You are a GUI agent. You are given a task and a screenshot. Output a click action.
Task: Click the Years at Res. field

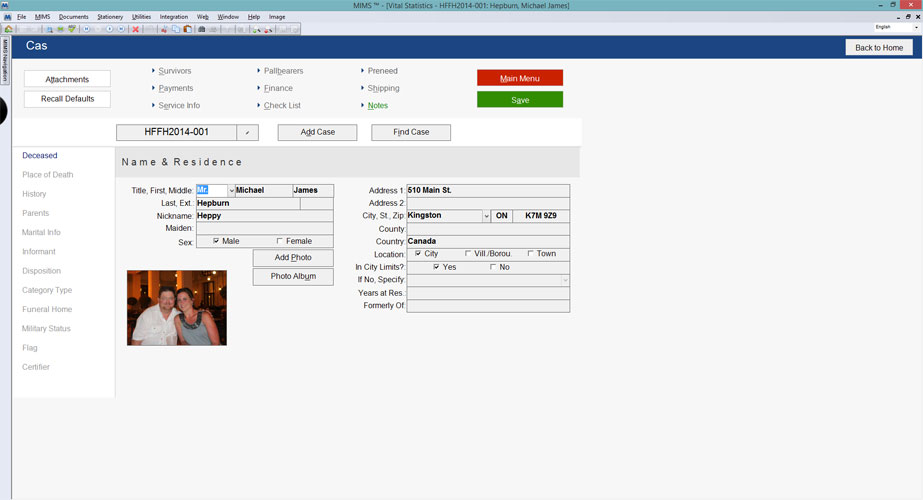pos(488,293)
